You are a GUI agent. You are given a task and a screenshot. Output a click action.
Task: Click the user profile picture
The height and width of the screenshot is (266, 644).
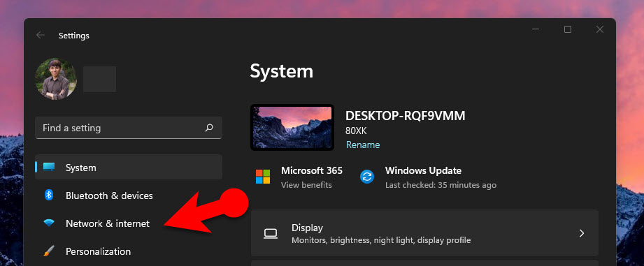pyautogui.click(x=56, y=79)
